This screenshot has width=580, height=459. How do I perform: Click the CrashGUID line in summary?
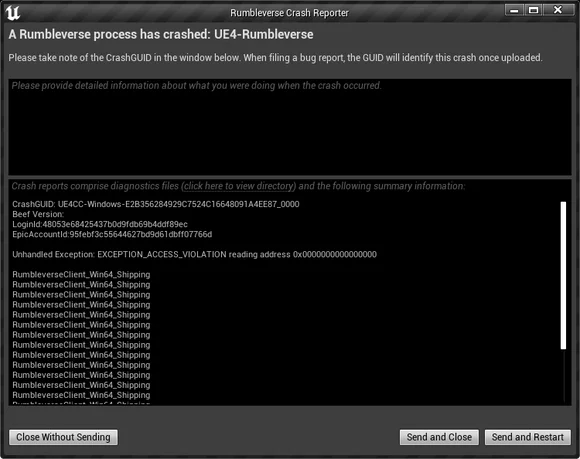click(x=156, y=204)
